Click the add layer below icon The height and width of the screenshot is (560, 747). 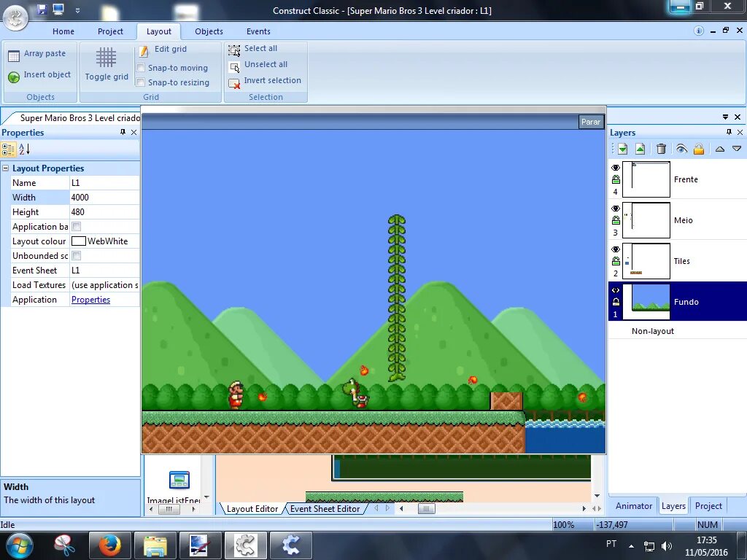[622, 149]
